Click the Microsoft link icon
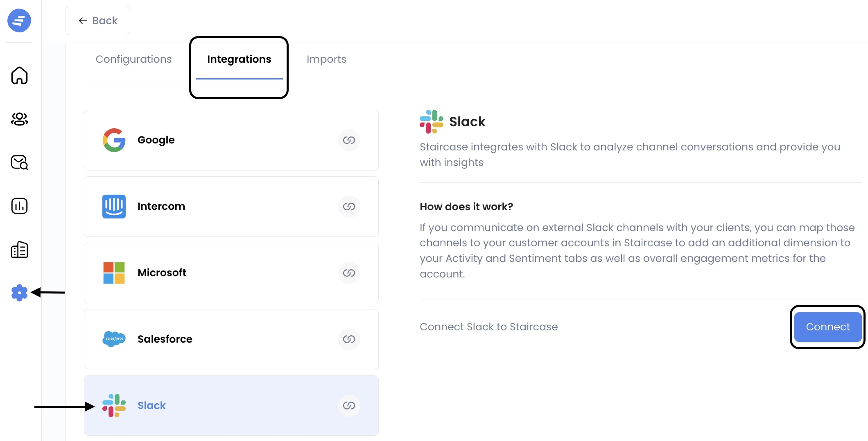This screenshot has height=441, width=868. 349,273
